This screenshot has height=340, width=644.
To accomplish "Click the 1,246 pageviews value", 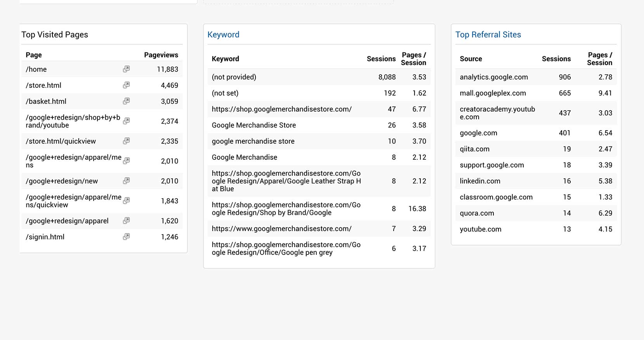I will 169,237.
